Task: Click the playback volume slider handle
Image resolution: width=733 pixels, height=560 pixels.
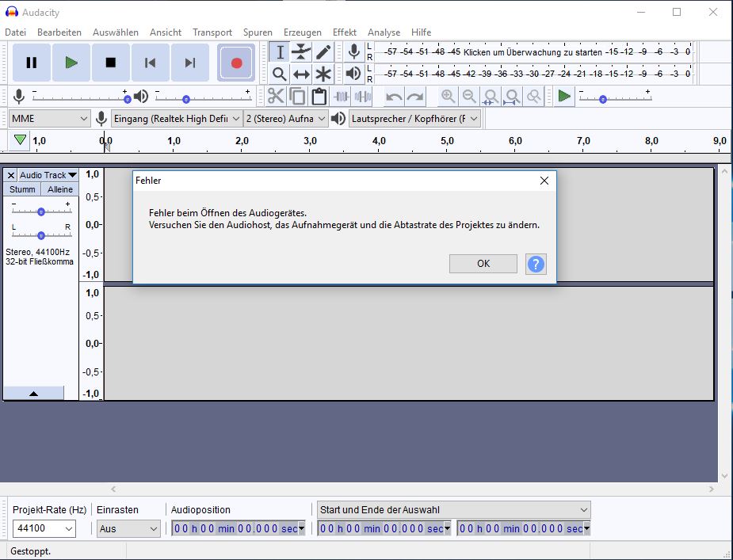Action: [x=186, y=99]
